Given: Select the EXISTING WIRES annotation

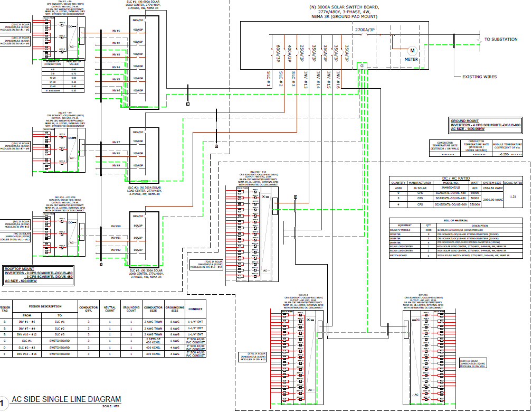Looking at the screenshot, I should tap(479, 77).
